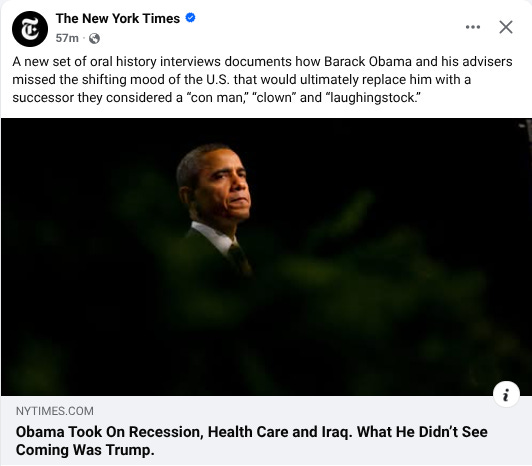The image size is (532, 466).
Task: Click the quoted "clown" word in caption
Action: [274, 98]
